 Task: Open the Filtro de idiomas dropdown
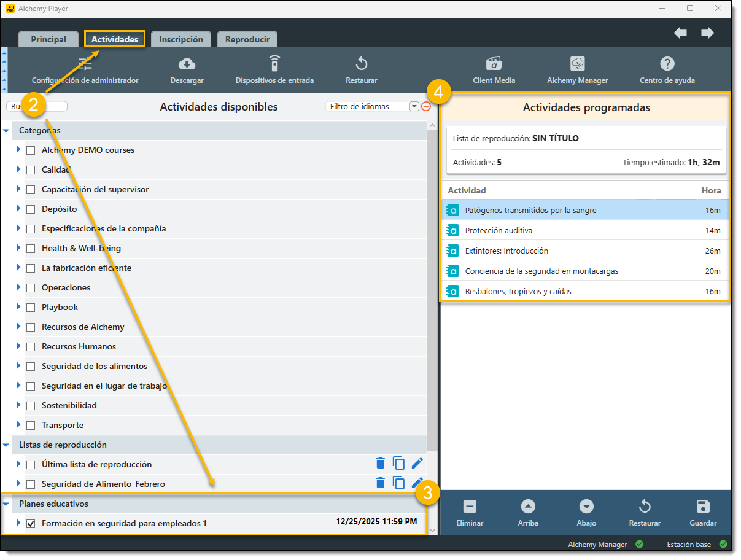tap(414, 107)
